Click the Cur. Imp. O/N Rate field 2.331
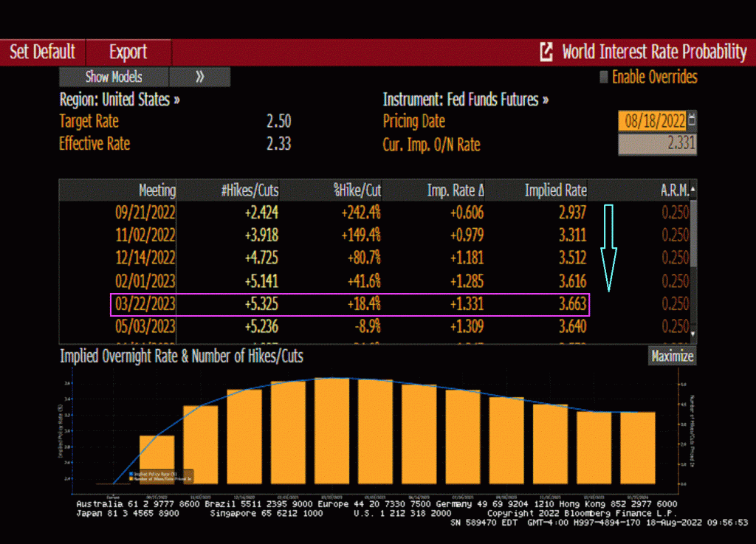Viewport: 756px width, 544px height. [x=656, y=144]
